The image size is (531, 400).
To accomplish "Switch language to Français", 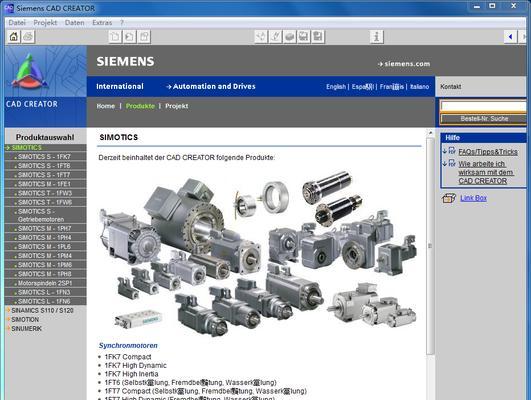I will tap(392, 87).
